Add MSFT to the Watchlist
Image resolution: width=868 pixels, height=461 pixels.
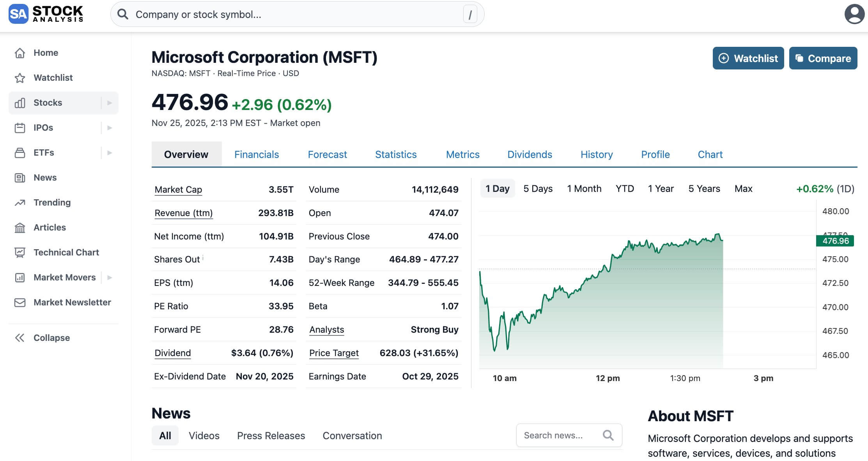(x=748, y=58)
